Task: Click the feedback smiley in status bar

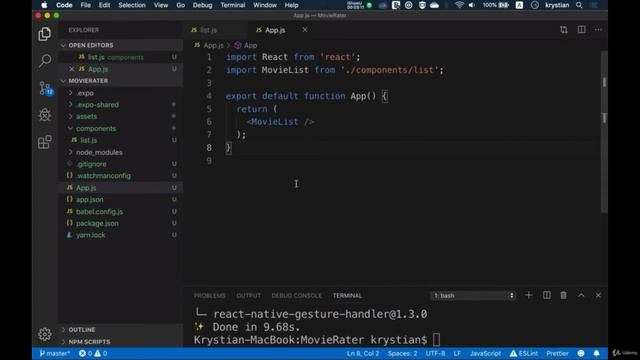Action: pos(581,353)
